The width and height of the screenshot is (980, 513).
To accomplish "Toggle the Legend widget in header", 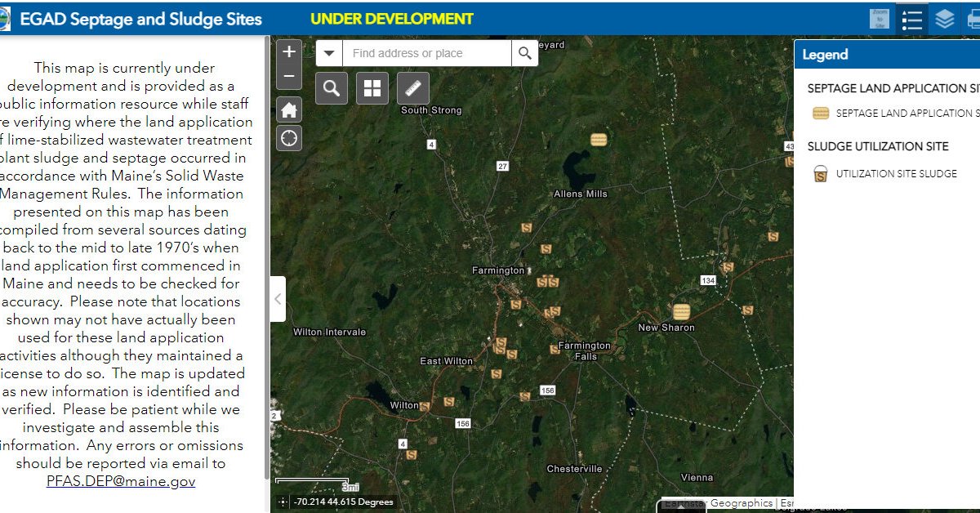I will click(911, 19).
